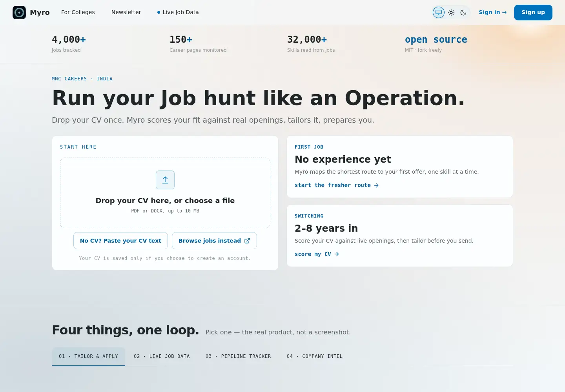Click the Myro logo icon

(x=19, y=13)
